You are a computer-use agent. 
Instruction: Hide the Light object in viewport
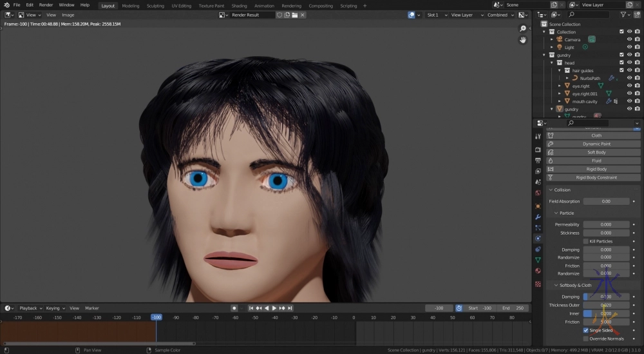click(629, 47)
